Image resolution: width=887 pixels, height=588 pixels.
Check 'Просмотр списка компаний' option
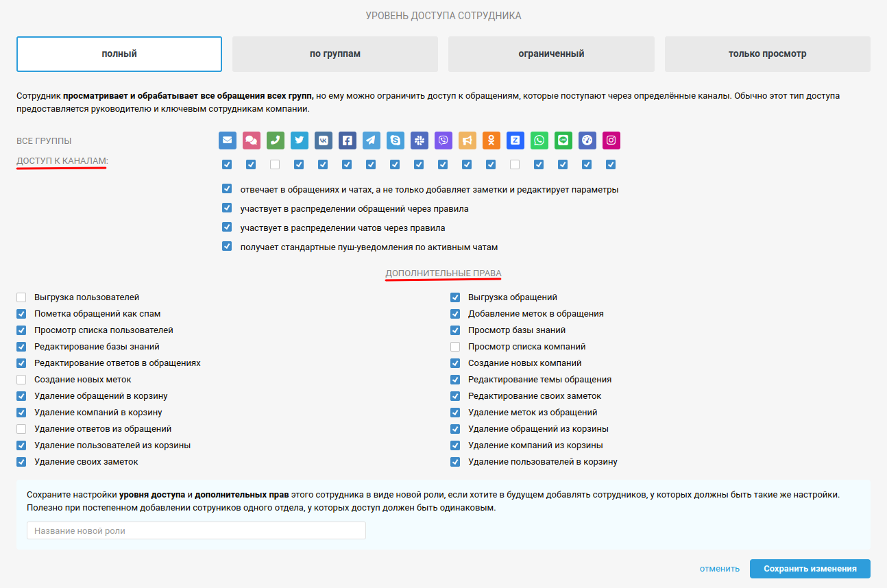[455, 347]
